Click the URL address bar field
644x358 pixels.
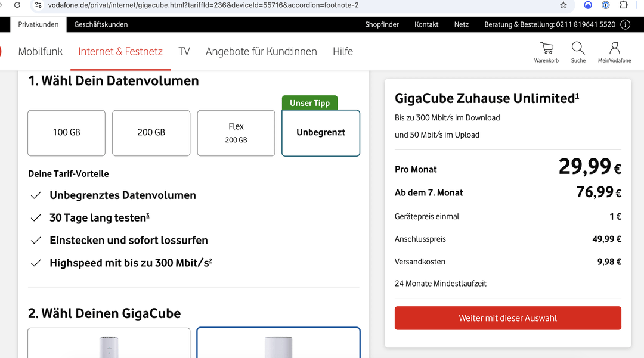click(298, 5)
